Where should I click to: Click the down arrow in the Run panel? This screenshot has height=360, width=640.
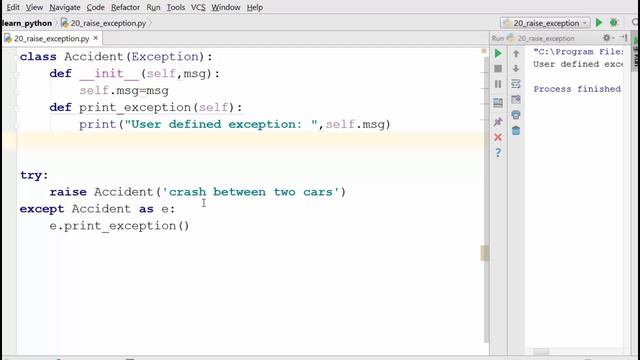coord(516,69)
